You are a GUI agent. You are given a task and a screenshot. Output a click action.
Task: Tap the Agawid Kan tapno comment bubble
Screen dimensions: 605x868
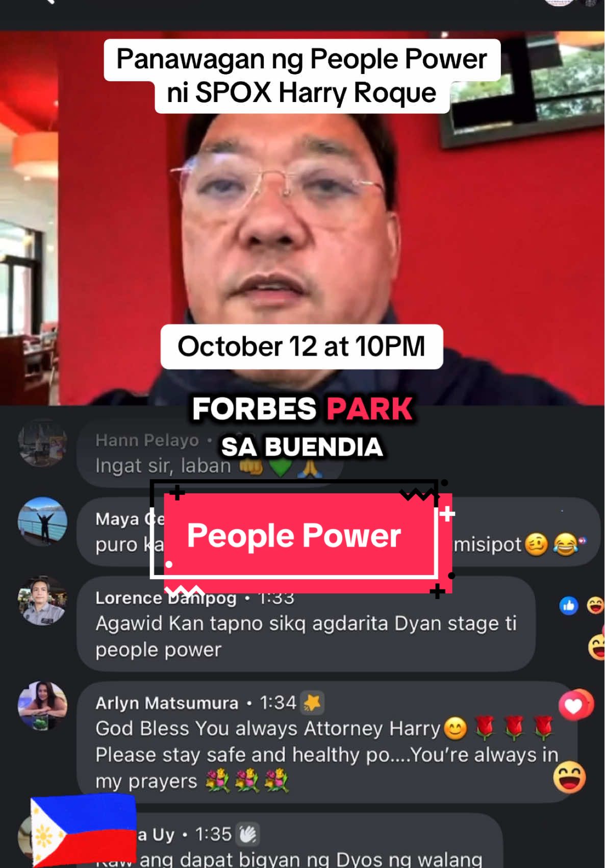tap(306, 624)
